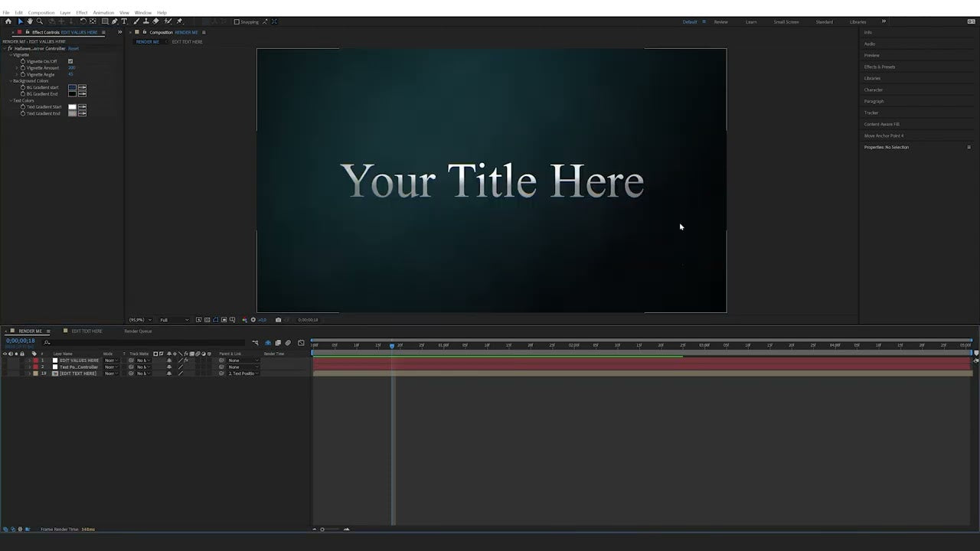980x551 pixels.
Task: Click the Home icon in the toolbar
Action: [x=8, y=21]
